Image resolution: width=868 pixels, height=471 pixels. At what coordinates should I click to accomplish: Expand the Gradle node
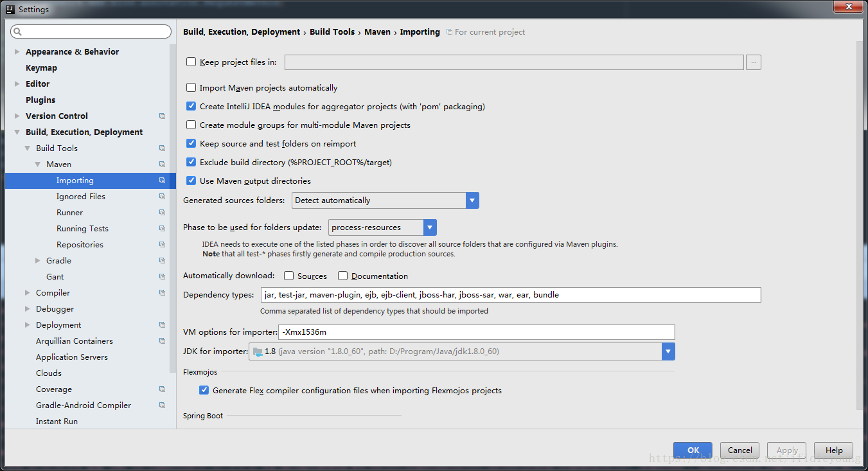coord(38,261)
